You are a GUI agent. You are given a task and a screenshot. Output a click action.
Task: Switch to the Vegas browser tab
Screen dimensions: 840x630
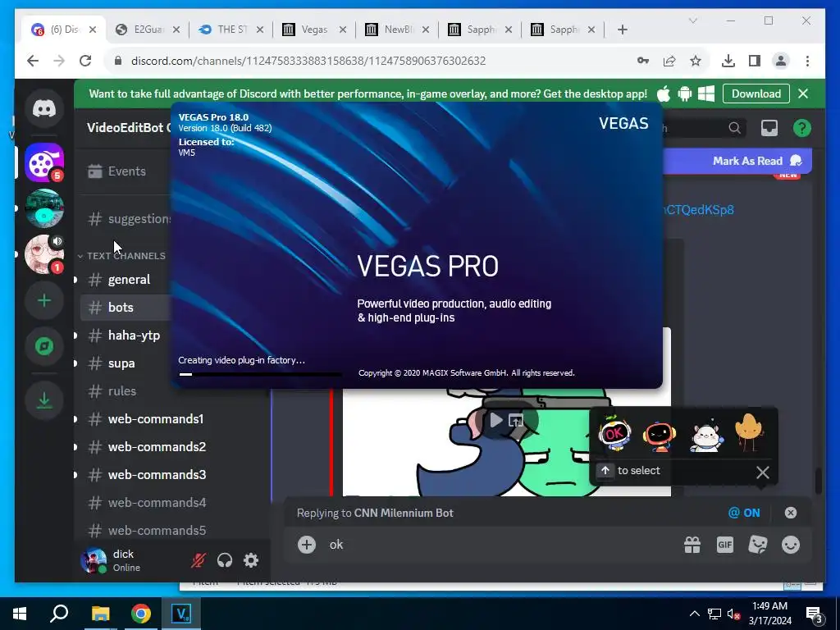314,30
